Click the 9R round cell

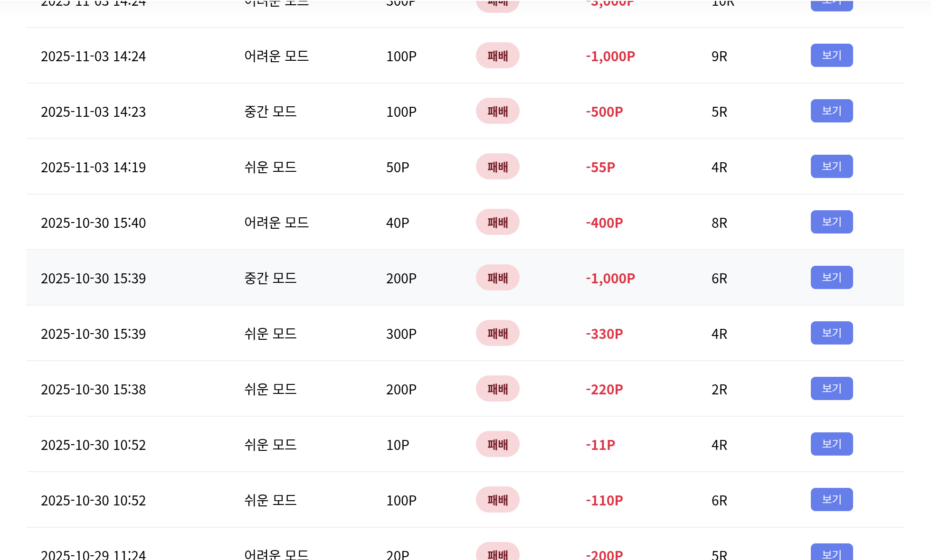(x=719, y=56)
